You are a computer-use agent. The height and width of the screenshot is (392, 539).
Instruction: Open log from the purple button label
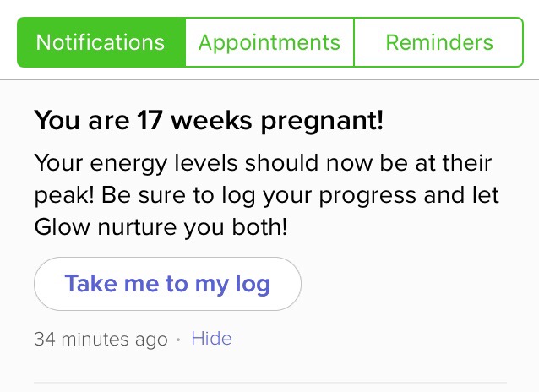click(167, 285)
